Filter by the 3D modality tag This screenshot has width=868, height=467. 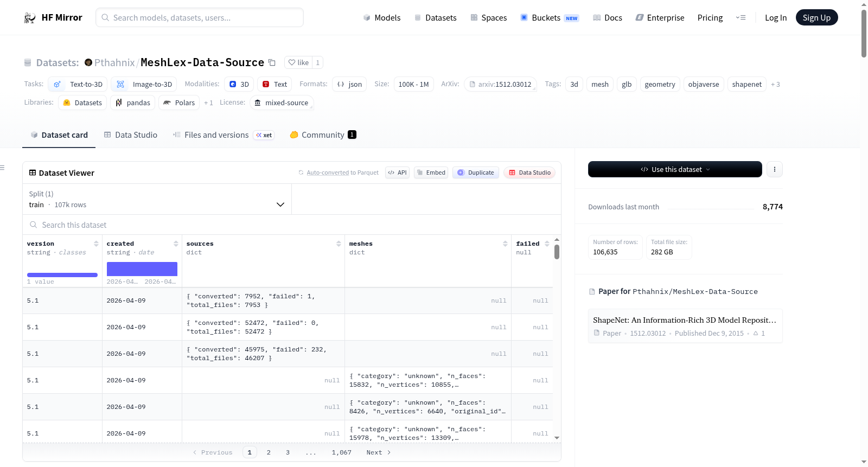pos(239,84)
